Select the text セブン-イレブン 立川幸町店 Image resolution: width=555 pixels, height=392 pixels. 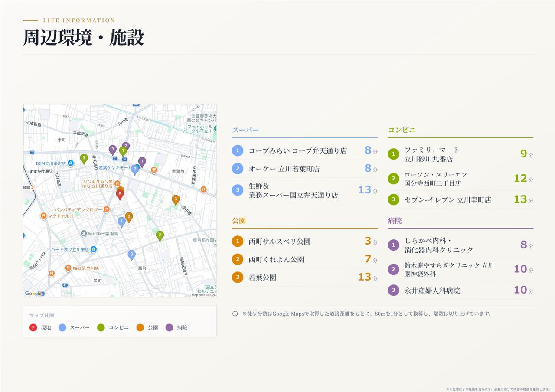[x=448, y=199]
